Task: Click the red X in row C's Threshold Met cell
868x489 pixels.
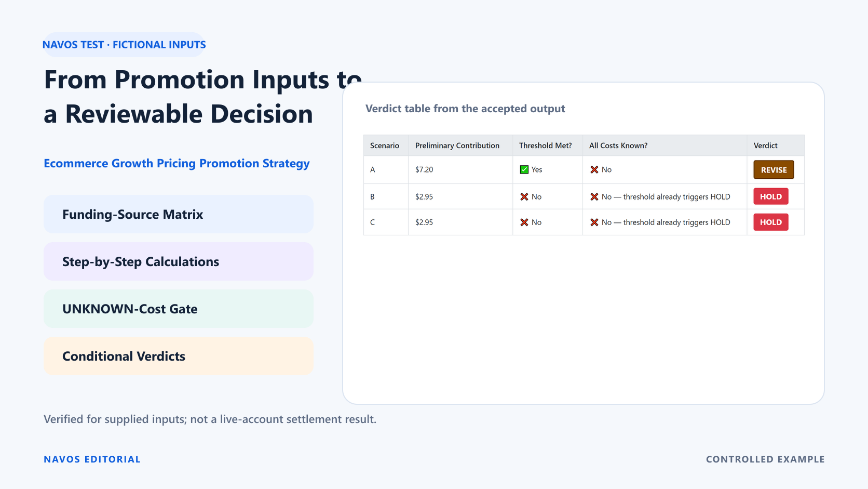Action: tap(524, 222)
